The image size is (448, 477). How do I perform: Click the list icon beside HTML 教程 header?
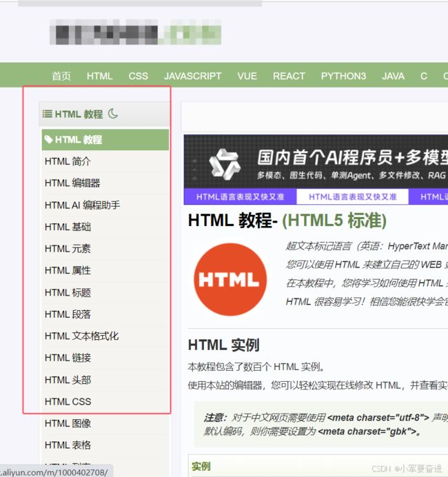47,114
